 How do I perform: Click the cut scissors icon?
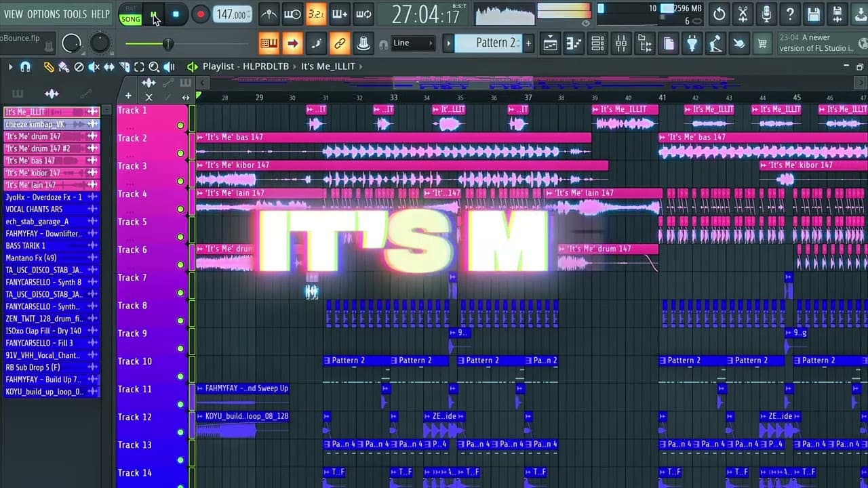743,14
